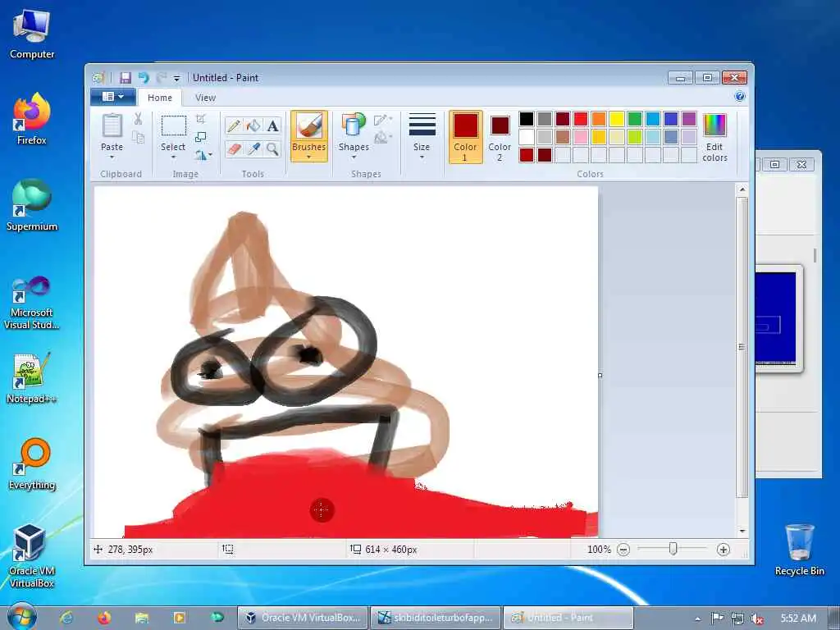
Task: Expand the Shapes dropdown arrow
Action: (x=353, y=157)
